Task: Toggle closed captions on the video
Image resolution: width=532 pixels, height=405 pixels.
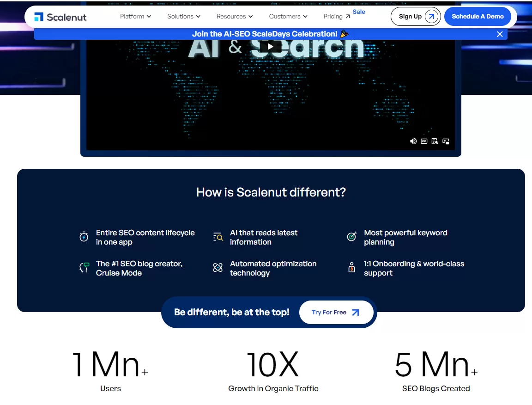Action: pyautogui.click(x=424, y=141)
